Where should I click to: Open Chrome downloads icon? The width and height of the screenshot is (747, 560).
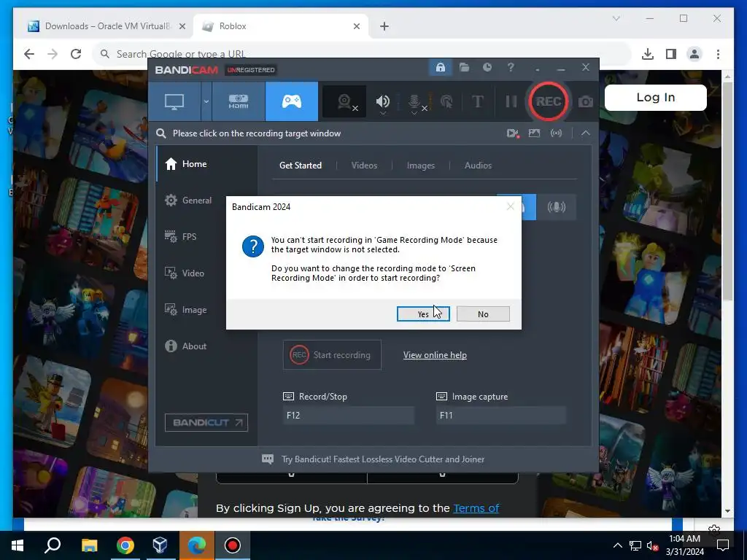[648, 54]
